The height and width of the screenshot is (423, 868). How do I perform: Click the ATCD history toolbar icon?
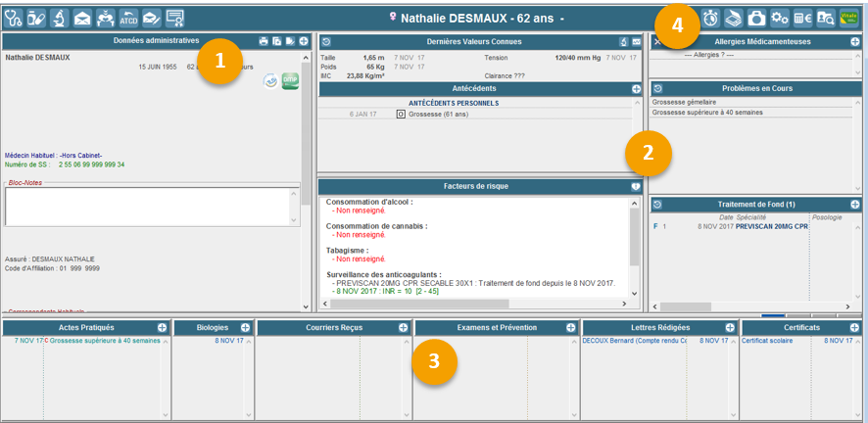coord(128,18)
